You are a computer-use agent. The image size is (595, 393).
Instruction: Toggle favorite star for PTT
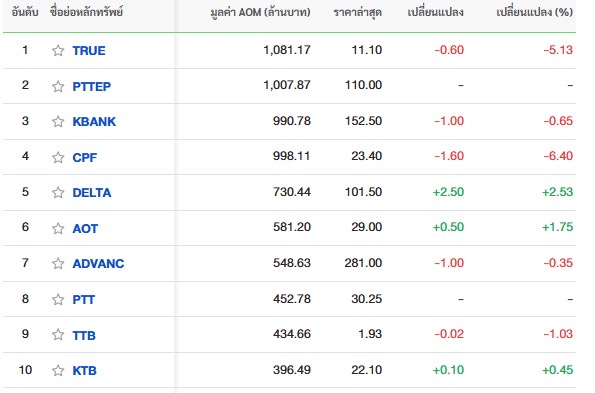(x=58, y=300)
